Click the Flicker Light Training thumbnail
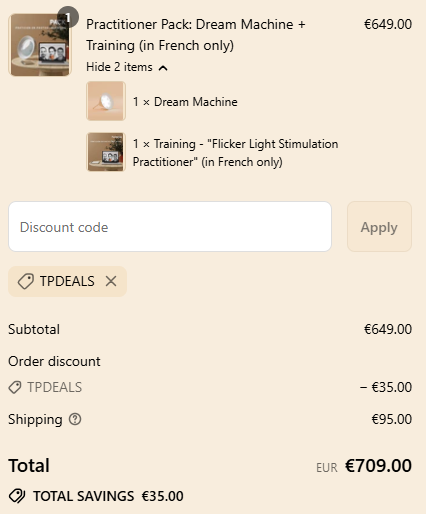The image size is (426, 514). (x=106, y=152)
